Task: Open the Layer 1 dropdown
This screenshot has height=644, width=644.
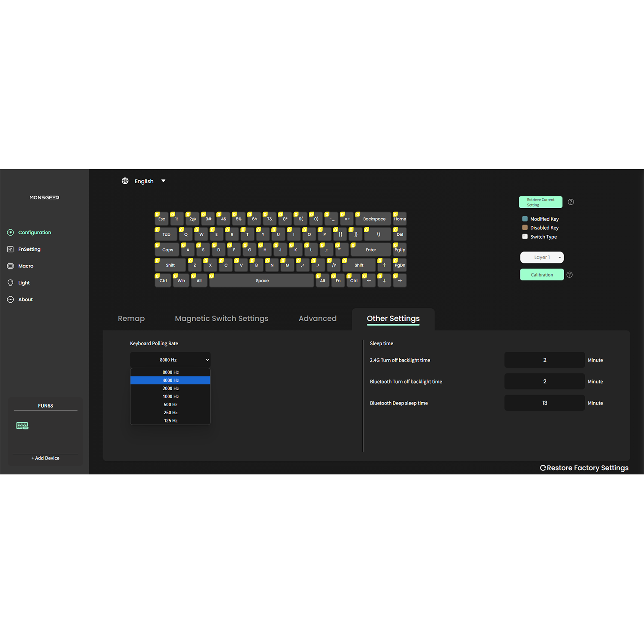Action: [542, 257]
